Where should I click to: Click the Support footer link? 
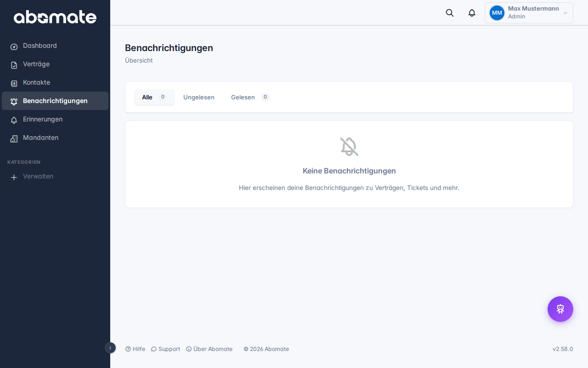165,349
